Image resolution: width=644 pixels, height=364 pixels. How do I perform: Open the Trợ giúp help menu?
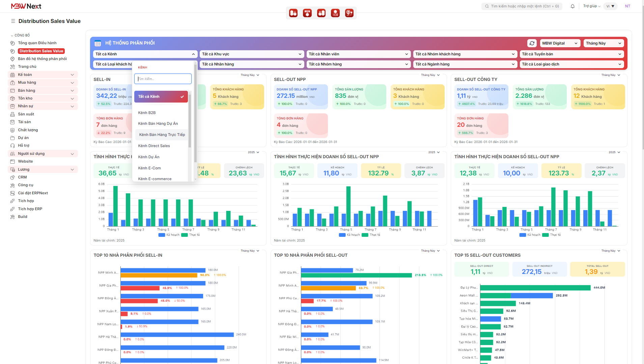pos(591,6)
